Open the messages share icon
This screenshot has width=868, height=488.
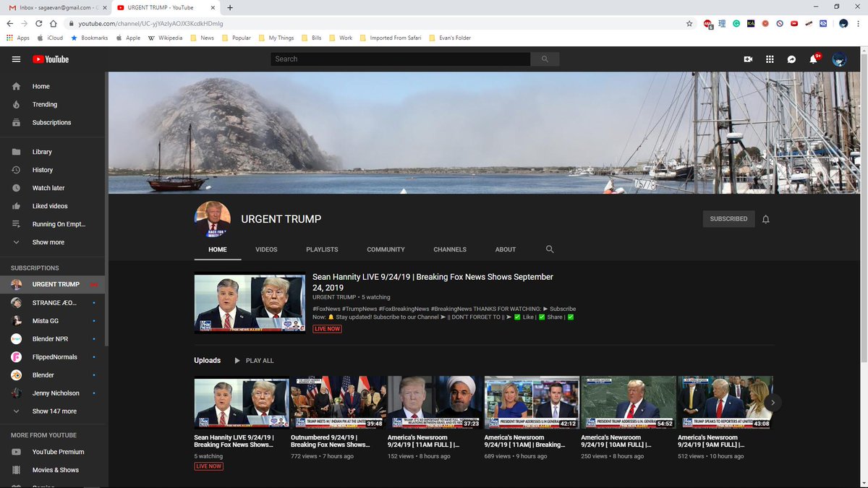point(791,59)
